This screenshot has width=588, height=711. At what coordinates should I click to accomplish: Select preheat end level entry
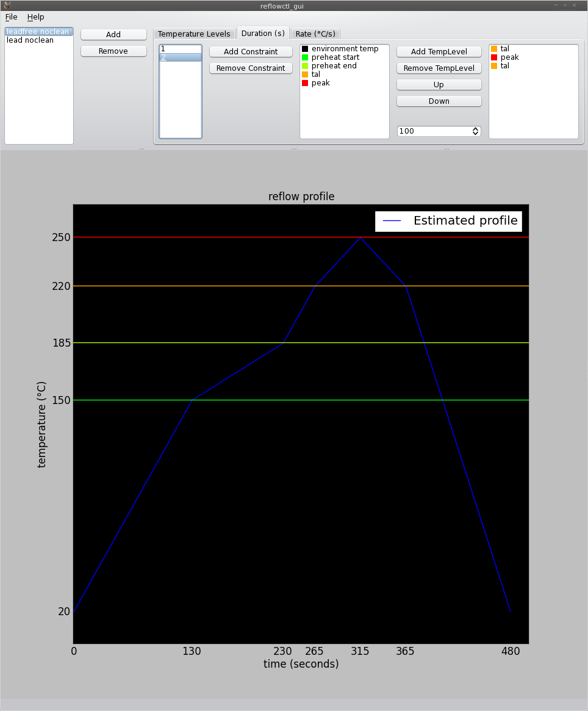[334, 66]
